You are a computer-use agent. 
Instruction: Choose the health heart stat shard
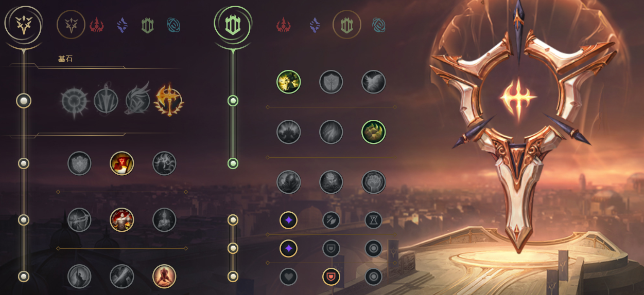289,277
